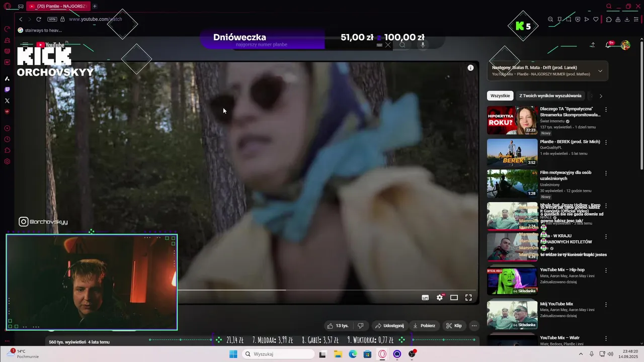The height and width of the screenshot is (362, 644).
Task: Toggle fullscreen in the player
Action: coord(468,298)
